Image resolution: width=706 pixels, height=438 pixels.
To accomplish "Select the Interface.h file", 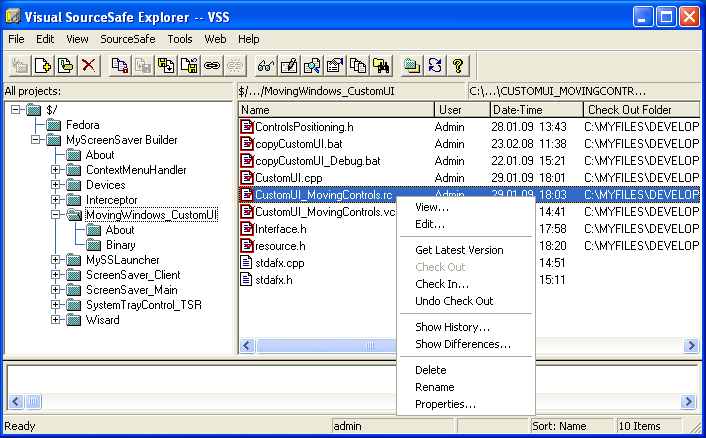I will [x=281, y=229].
